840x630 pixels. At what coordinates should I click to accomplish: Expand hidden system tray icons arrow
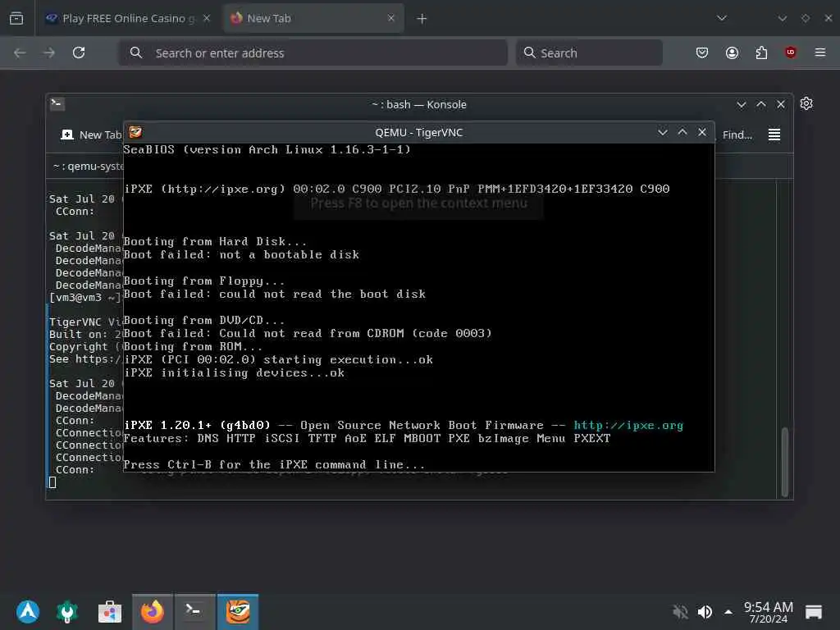point(728,611)
